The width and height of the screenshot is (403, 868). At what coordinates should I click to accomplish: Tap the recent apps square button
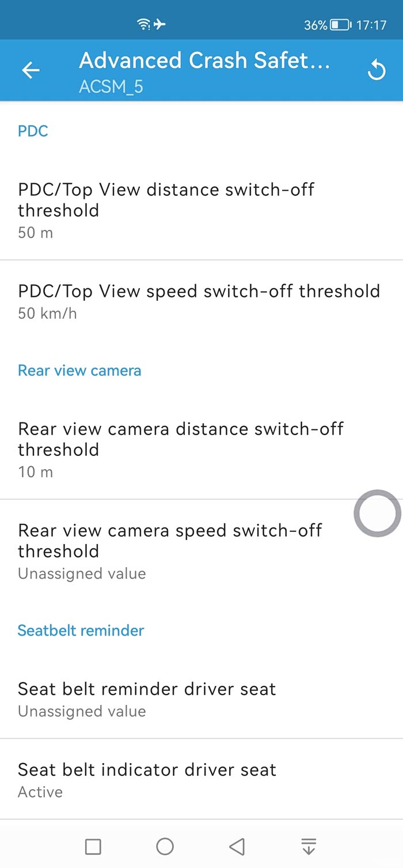[93, 846]
